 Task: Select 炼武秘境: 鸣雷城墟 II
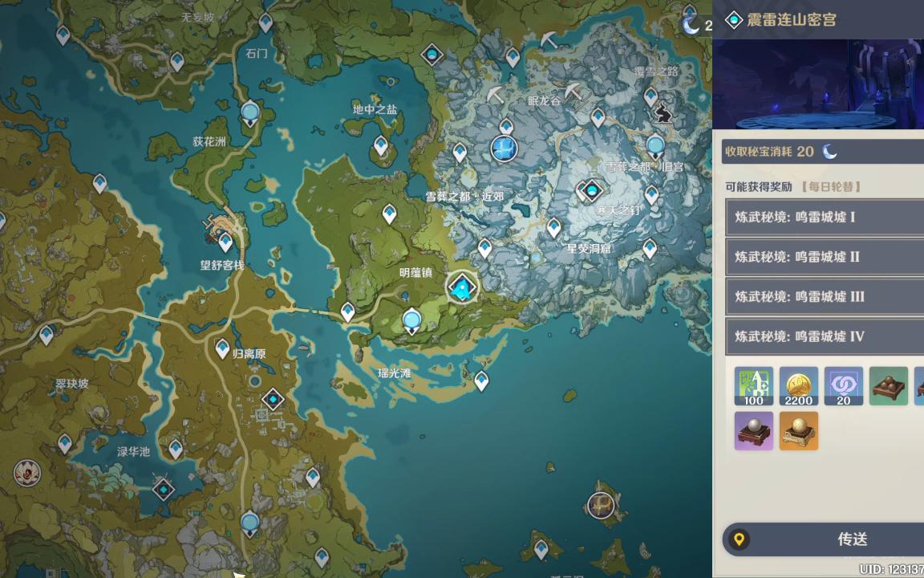[825, 257]
